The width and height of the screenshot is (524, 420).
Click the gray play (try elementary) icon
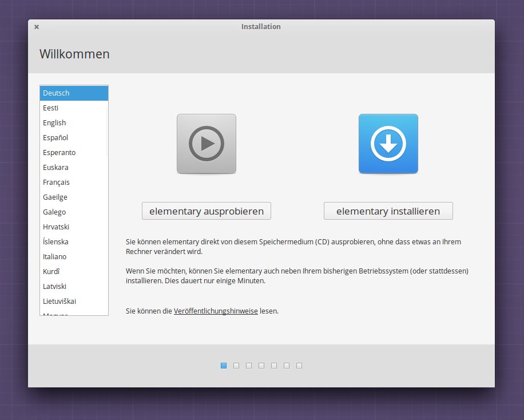pos(206,144)
